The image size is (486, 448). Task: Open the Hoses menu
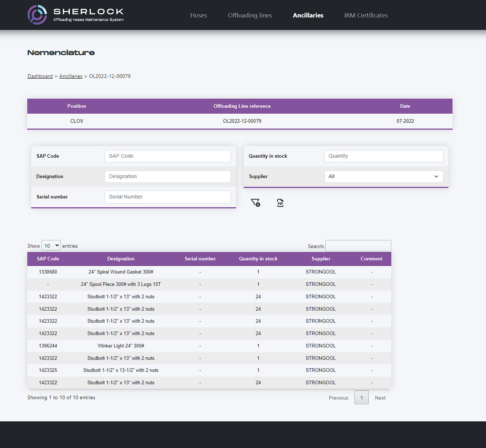(x=199, y=15)
